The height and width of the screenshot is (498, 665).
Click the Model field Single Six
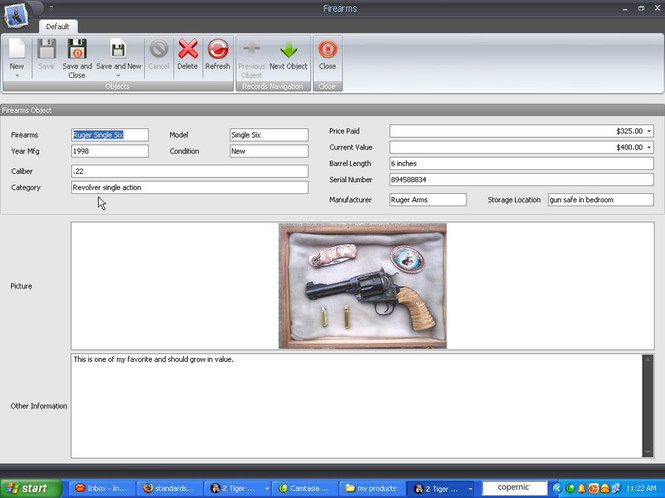269,135
